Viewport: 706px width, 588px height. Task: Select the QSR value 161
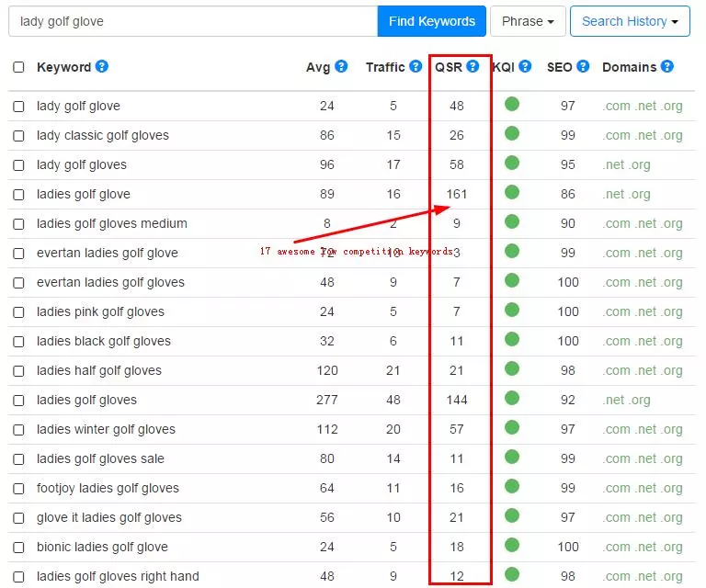pos(457,195)
